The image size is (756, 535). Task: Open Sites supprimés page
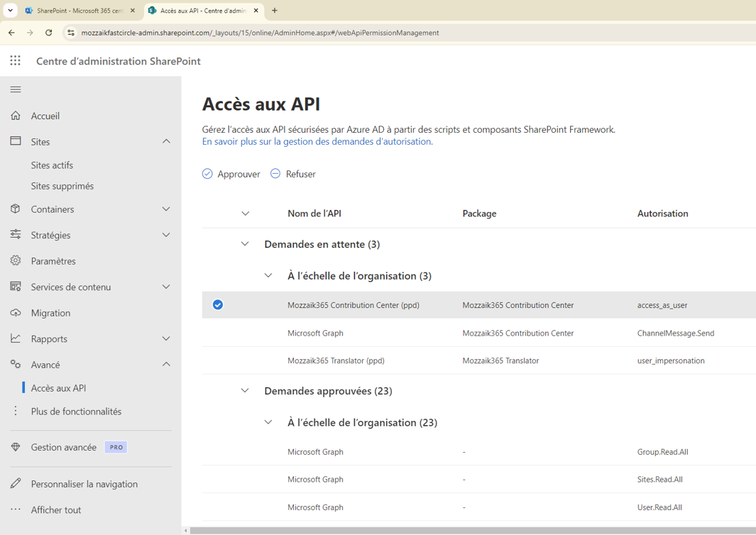pyautogui.click(x=62, y=186)
